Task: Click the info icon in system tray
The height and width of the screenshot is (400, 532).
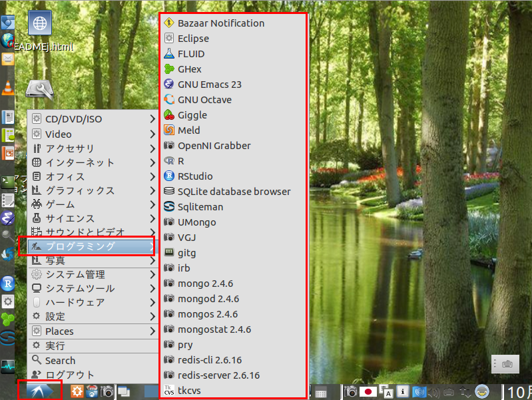Action: [x=403, y=392]
